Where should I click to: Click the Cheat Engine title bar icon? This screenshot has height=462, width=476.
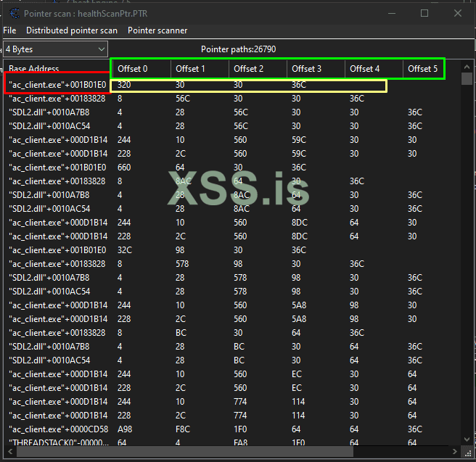[x=14, y=13]
